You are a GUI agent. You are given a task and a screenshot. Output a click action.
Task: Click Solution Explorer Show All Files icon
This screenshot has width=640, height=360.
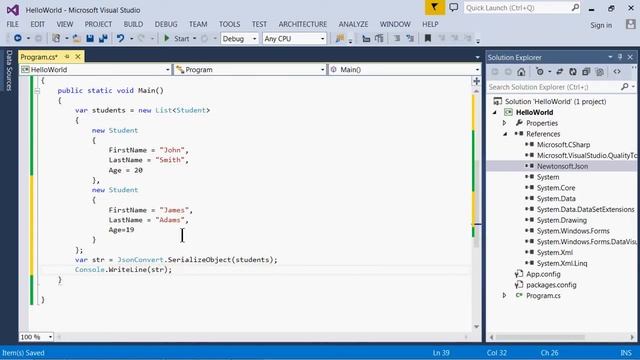click(600, 72)
